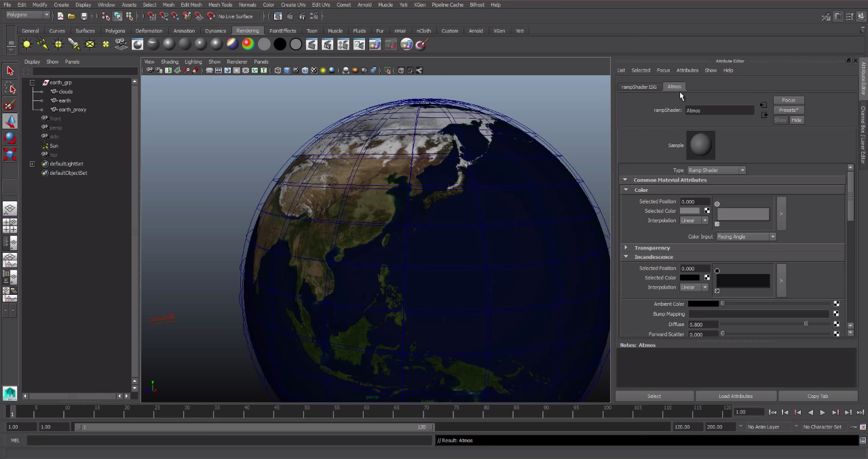Click the Spot Light shelf icon
Screen dimensions: 868x459
pos(74,44)
